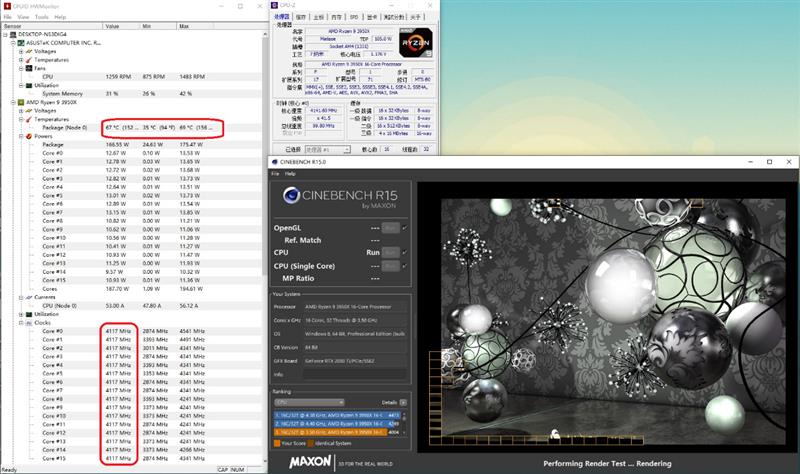Viewport: 800px width, 474px height.
Task: Click the Value column header
Action: (x=121, y=26)
